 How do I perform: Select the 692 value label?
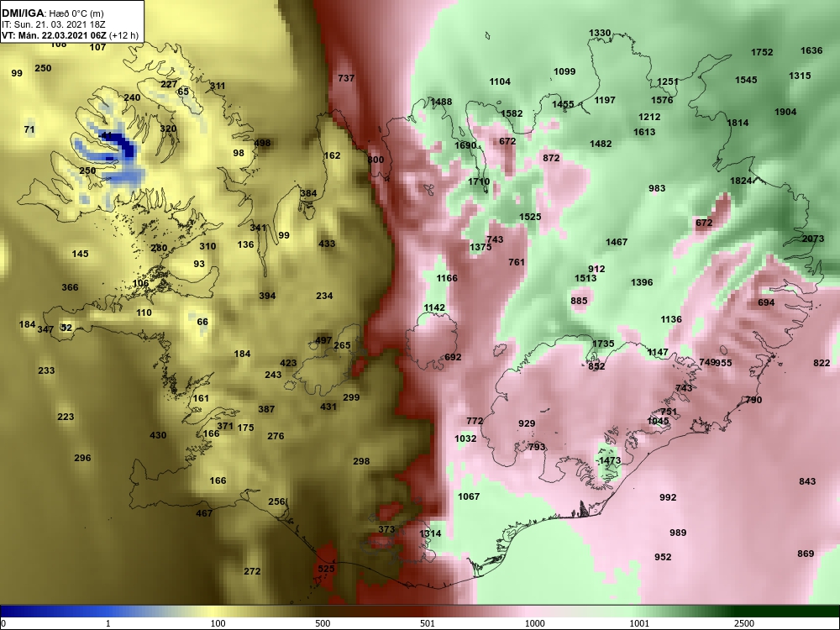coord(453,357)
